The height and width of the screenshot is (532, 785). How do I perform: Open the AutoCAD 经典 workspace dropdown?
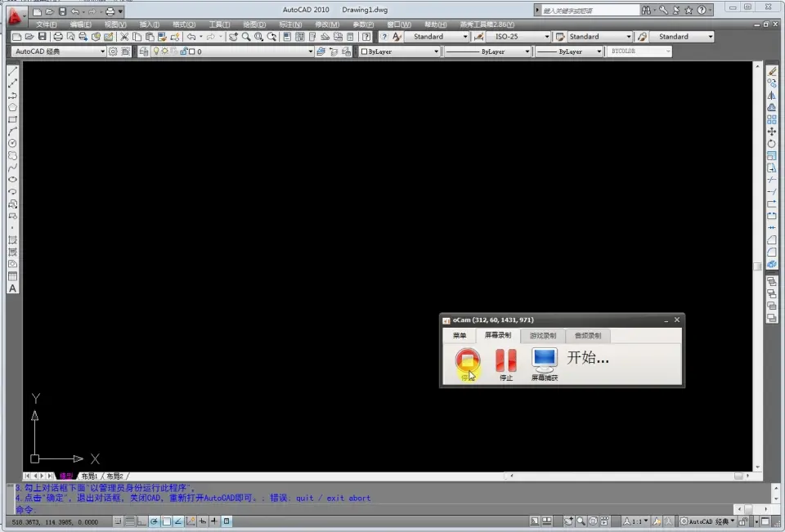[x=59, y=51]
